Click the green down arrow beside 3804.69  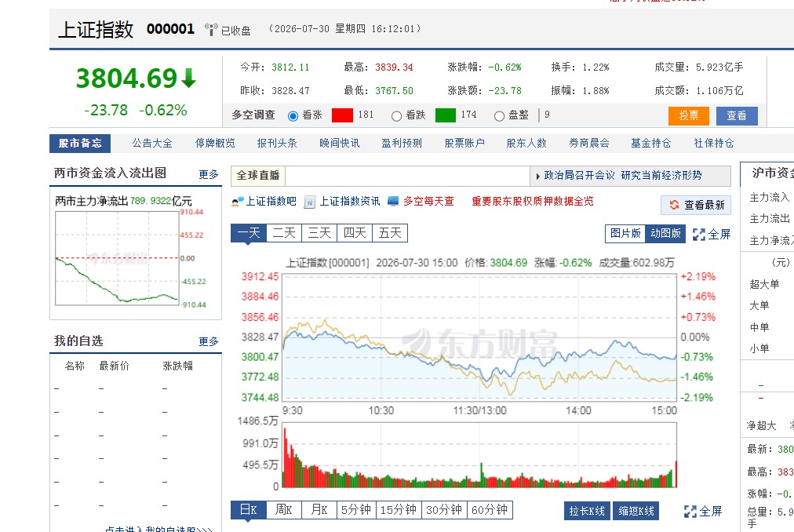pyautogui.click(x=189, y=78)
